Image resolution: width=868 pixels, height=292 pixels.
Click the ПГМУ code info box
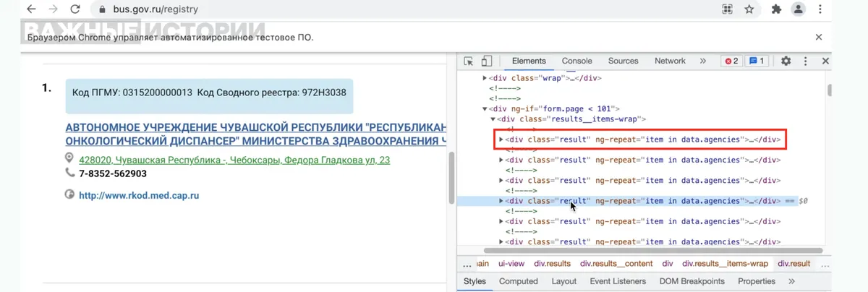point(209,96)
